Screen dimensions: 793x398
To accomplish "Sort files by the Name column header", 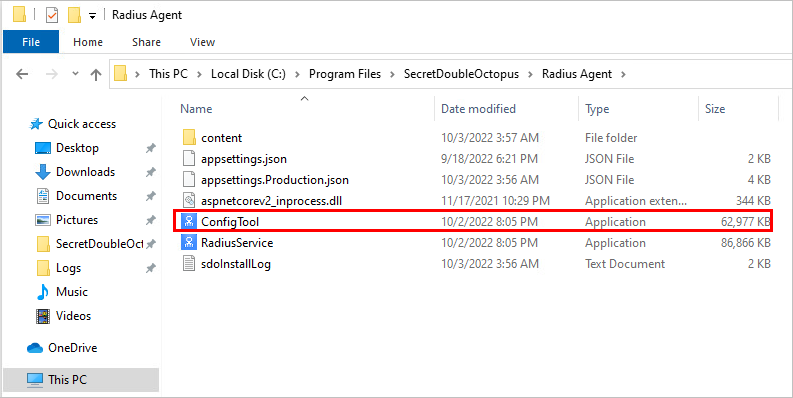I will pyautogui.click(x=196, y=109).
